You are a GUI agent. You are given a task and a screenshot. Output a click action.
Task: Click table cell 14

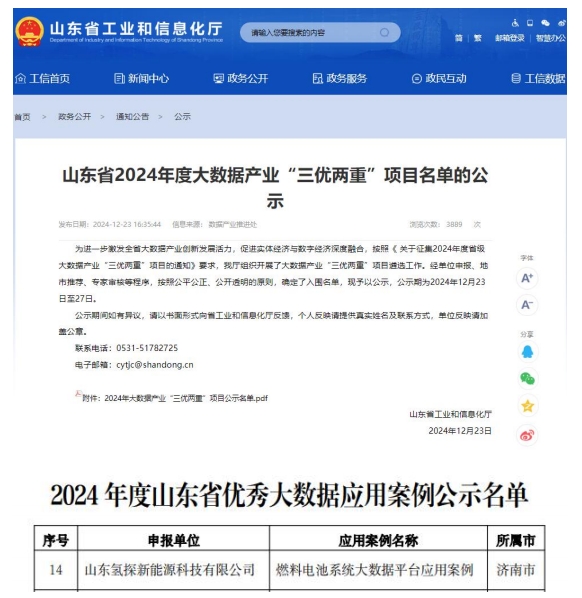click(56, 570)
